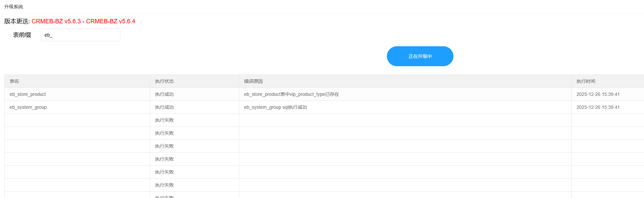The image size is (644, 198).
Task: Click the 升级系统 page title
Action: [14, 7]
